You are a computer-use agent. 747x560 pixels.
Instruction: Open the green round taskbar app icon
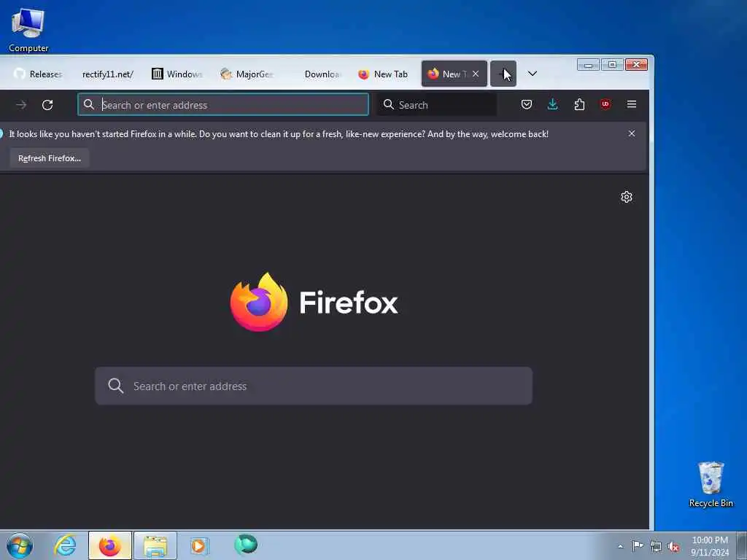tap(246, 544)
